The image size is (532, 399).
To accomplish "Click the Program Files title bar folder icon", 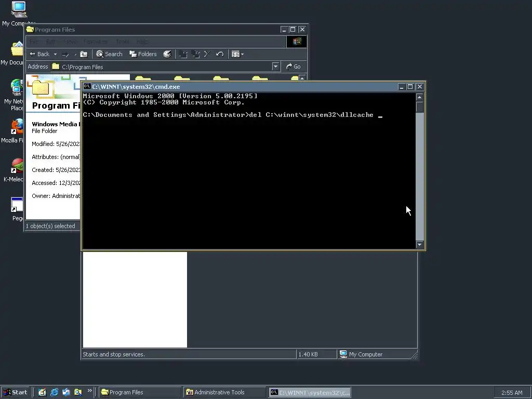I will (x=30, y=29).
